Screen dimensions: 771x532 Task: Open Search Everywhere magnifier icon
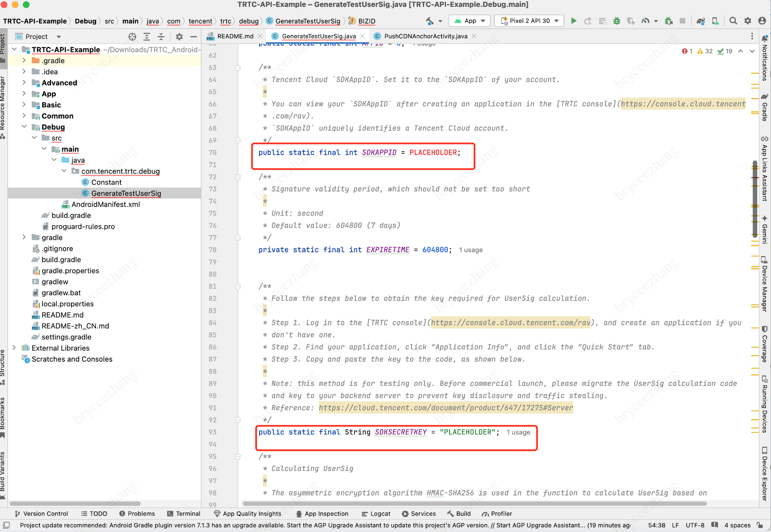733,21
